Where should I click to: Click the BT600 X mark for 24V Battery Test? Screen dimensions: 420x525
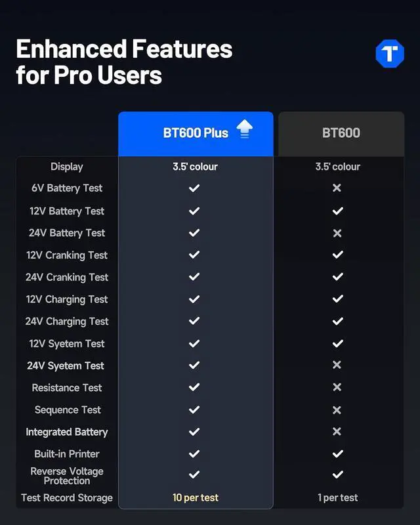pos(337,233)
